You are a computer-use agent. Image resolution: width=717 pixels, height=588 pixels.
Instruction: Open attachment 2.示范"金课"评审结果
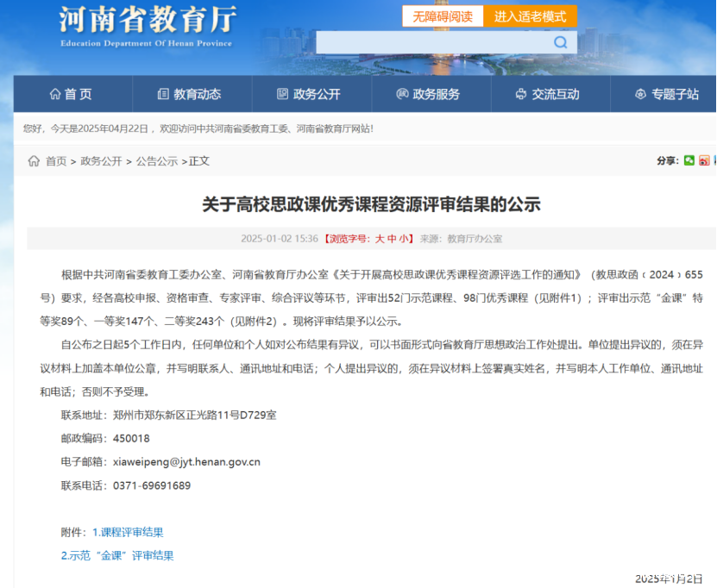pos(117,555)
